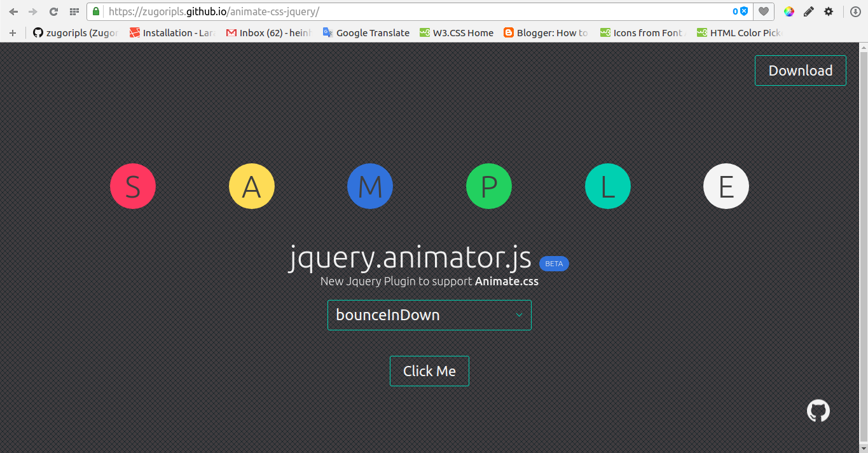Screen dimensions: 868x453
Task: Open the color wheel extension
Action: click(x=789, y=11)
